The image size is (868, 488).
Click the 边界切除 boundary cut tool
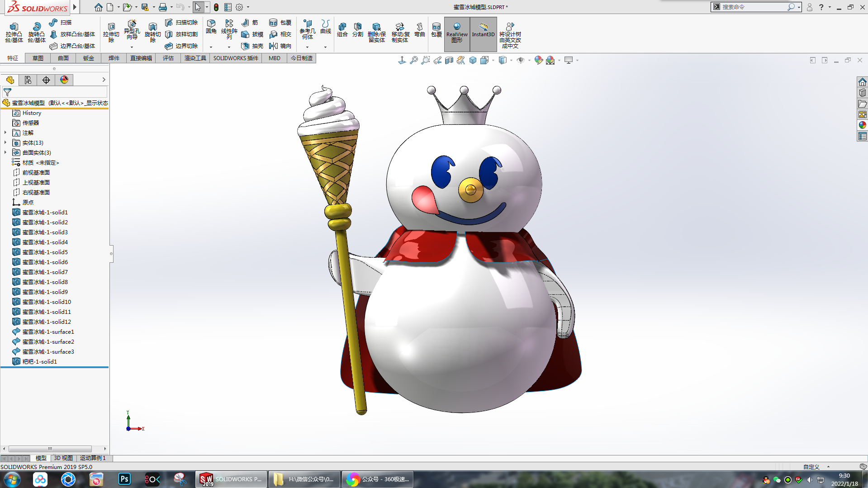181,46
